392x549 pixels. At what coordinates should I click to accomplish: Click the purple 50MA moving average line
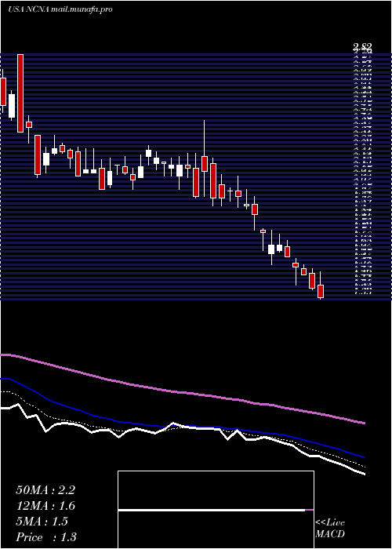[182, 392]
